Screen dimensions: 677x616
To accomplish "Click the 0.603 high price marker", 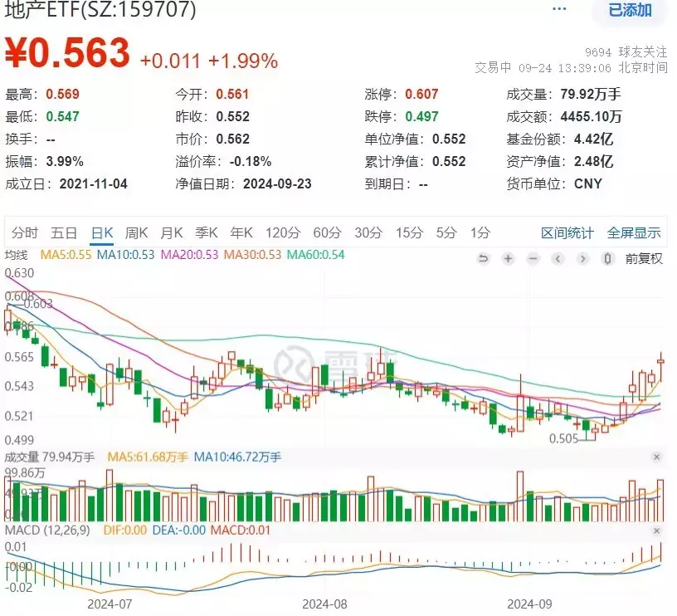I will coord(38,304).
